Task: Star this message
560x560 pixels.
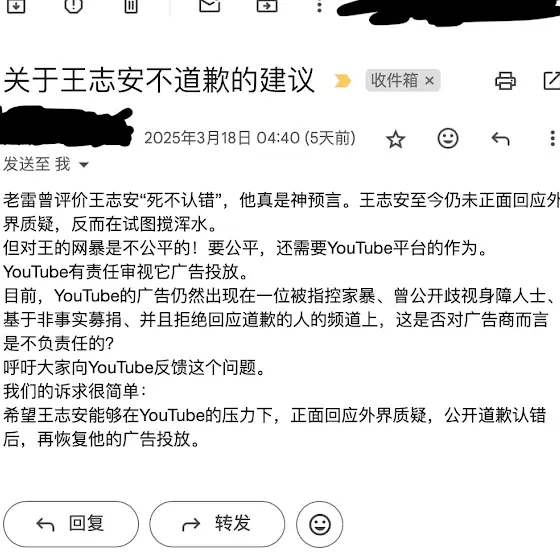Action: pos(395,139)
